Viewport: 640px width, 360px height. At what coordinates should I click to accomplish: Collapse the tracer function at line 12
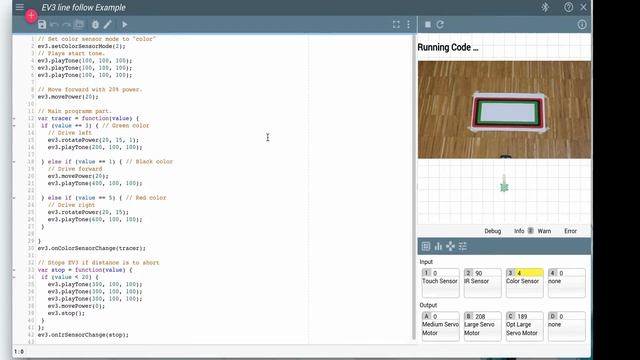pos(14,118)
